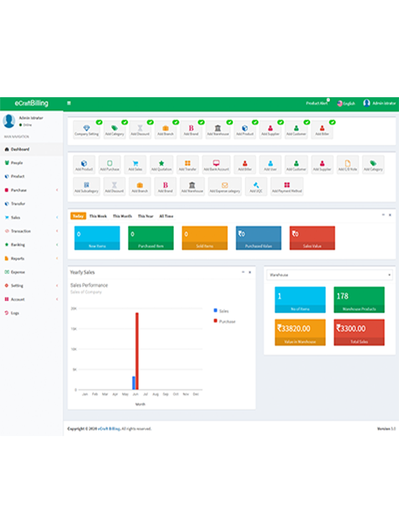Open the Add Bank Account shortcut
This screenshot has width=399, height=532.
coord(216,165)
